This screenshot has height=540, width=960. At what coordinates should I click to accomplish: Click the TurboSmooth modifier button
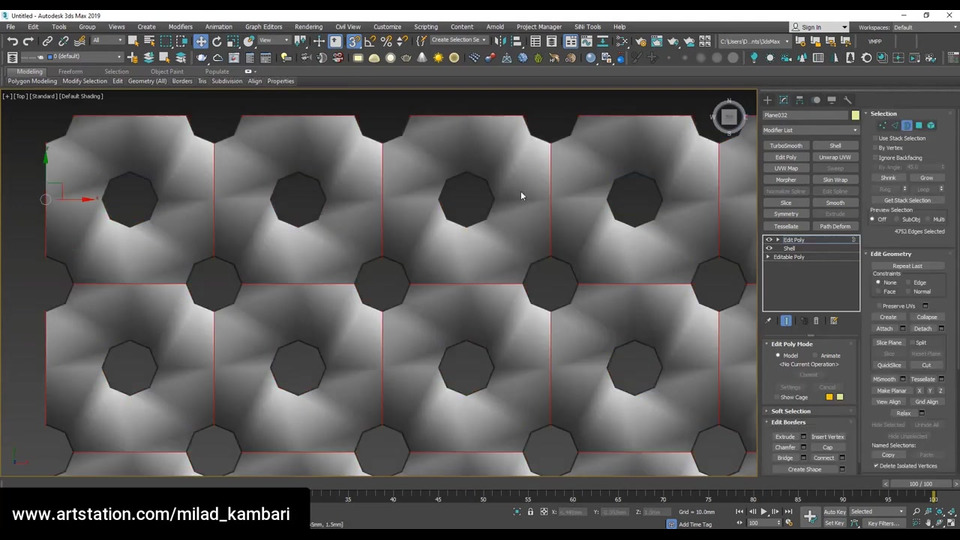click(x=786, y=146)
